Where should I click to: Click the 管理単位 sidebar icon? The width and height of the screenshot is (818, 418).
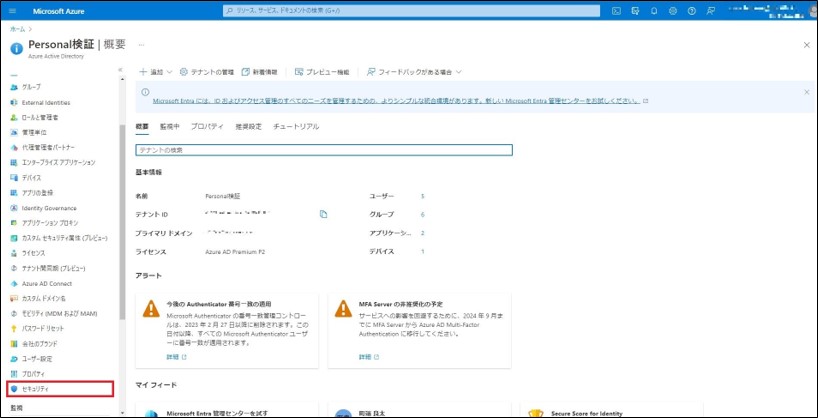tap(14, 133)
